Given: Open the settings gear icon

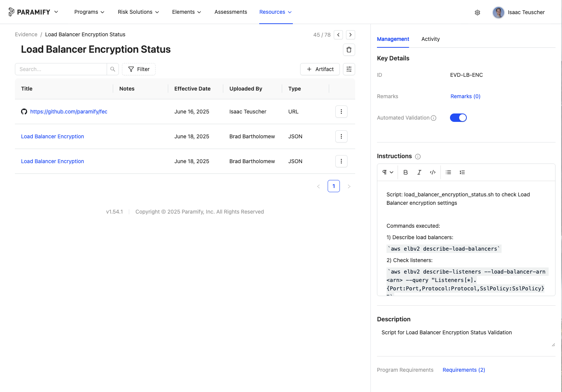Looking at the screenshot, I should (478, 13).
